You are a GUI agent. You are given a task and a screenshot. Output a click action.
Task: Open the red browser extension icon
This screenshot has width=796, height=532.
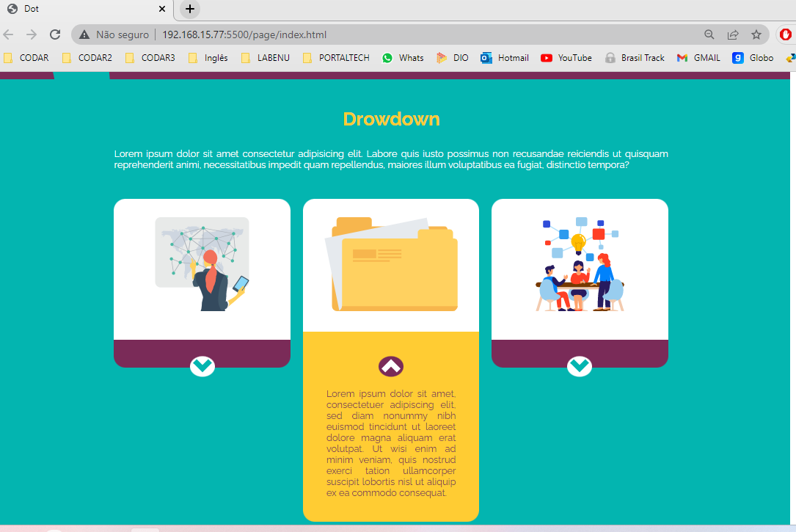pyautogui.click(x=785, y=34)
